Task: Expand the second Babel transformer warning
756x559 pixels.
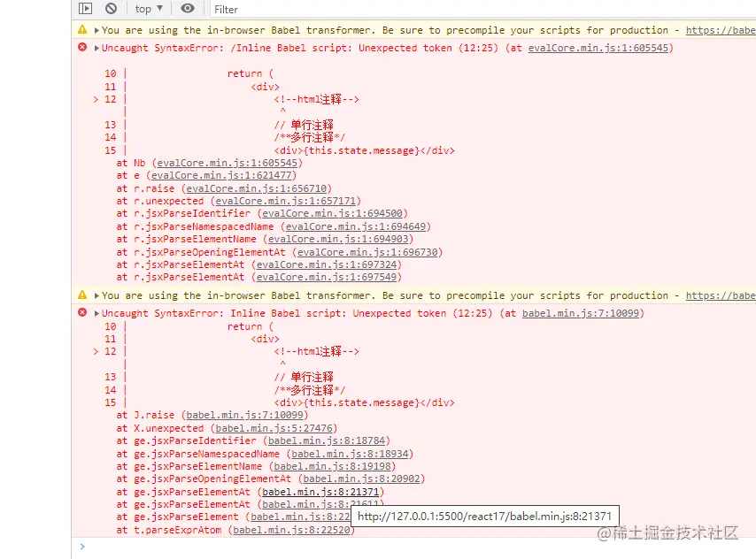Action: (96, 296)
